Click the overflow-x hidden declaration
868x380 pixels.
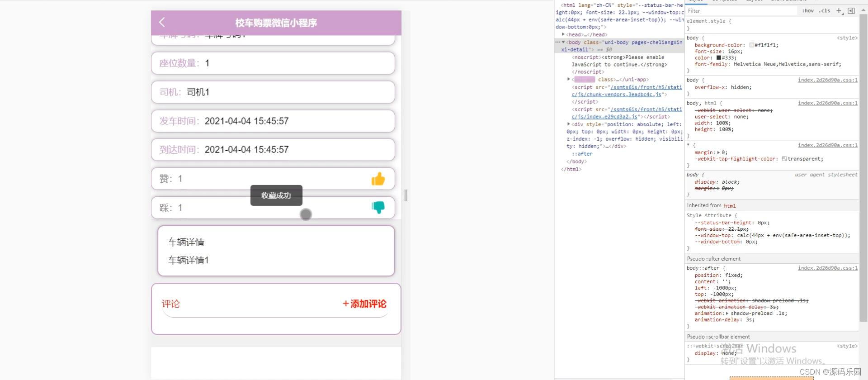coord(723,87)
